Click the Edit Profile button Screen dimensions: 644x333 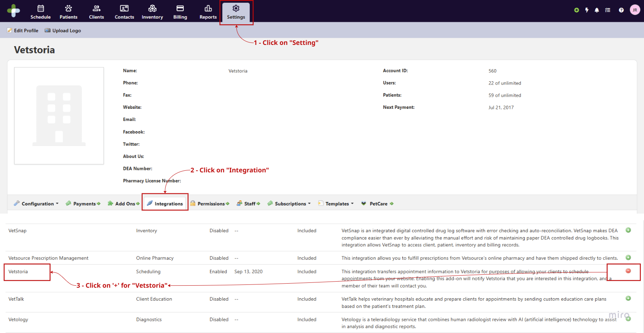pyautogui.click(x=23, y=30)
